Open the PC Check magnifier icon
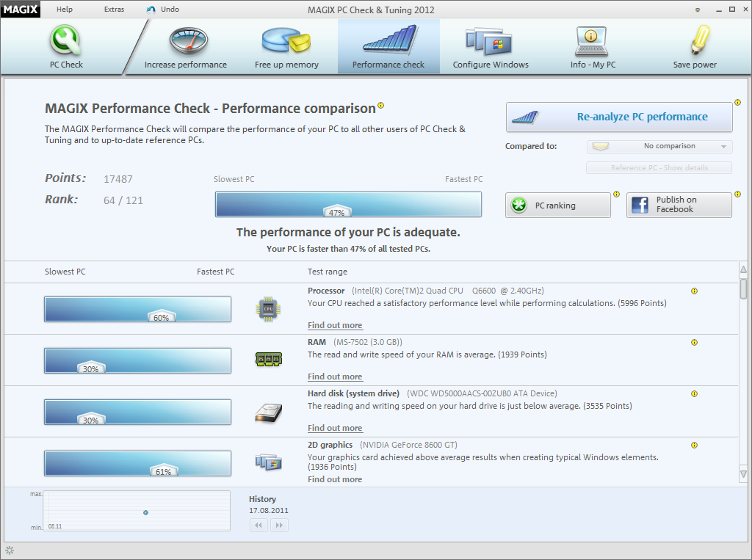Screen dimensions: 752x560 click(x=65, y=40)
